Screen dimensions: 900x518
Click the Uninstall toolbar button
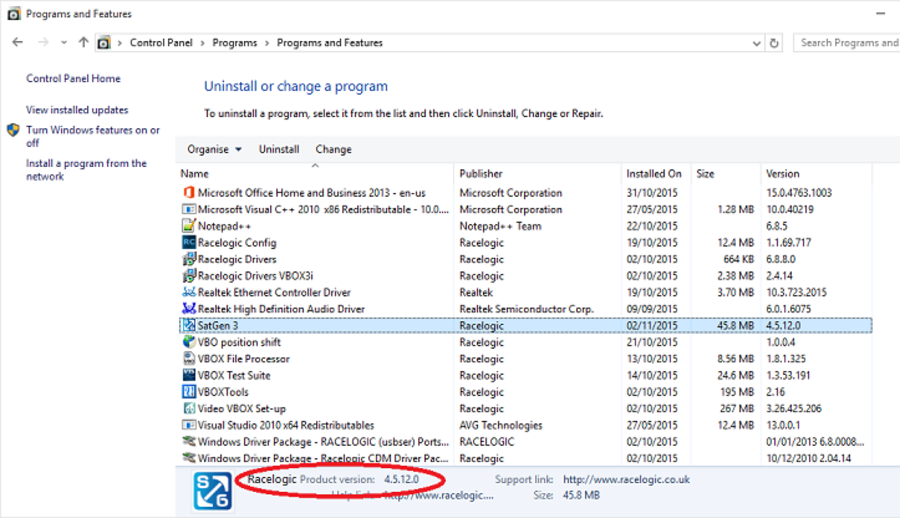[x=279, y=150]
